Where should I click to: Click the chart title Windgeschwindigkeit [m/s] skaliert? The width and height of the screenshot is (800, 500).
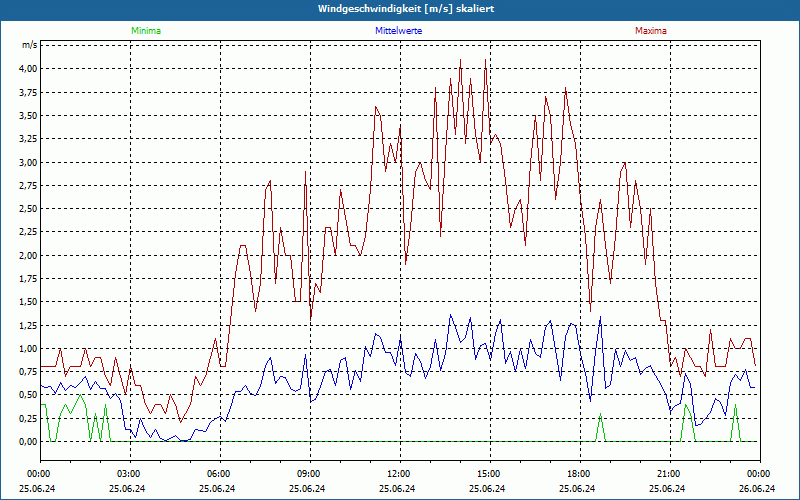pyautogui.click(x=406, y=9)
